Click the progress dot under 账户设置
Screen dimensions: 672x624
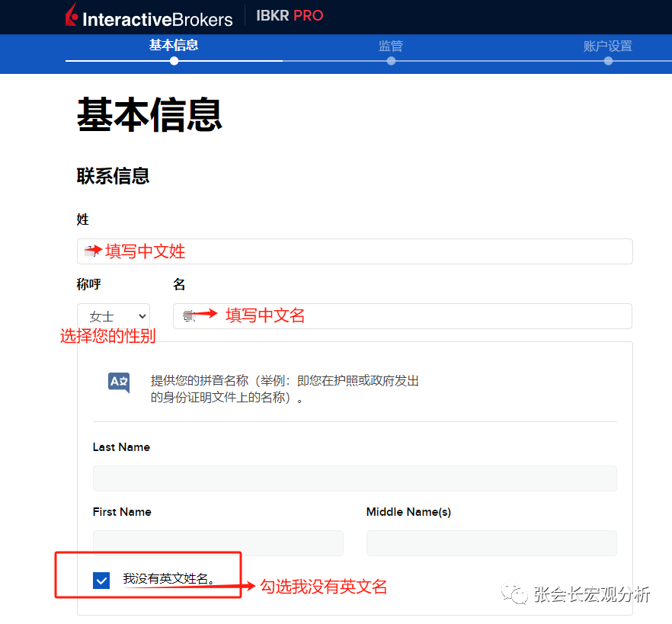point(608,61)
